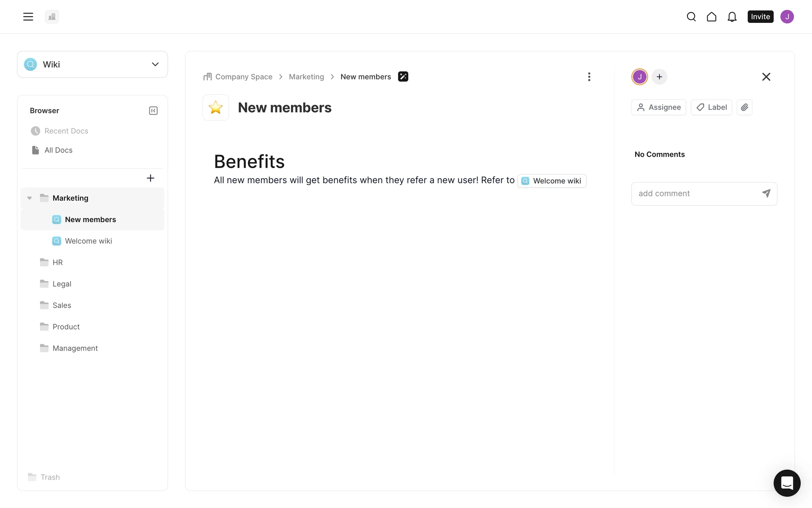The width and height of the screenshot is (812, 508).
Task: Open the chat support bubble
Action: [x=787, y=483]
